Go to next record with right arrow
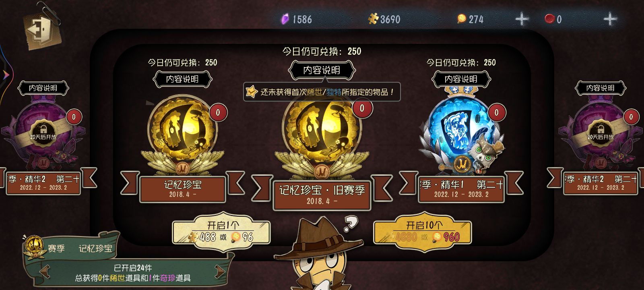 click(220, 272)
